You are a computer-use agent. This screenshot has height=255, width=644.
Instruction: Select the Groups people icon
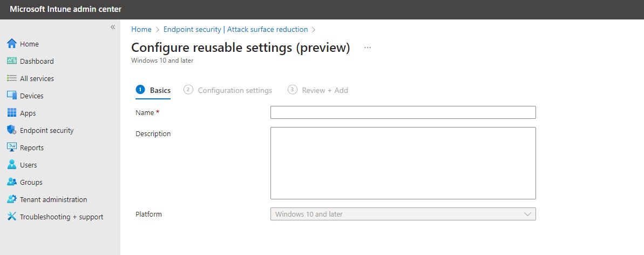12,182
